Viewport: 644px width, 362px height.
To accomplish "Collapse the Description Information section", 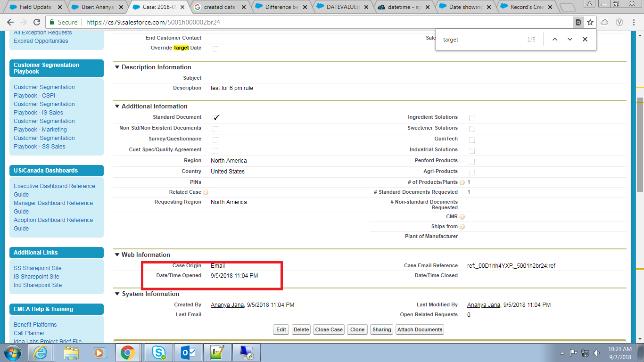I will click(117, 67).
